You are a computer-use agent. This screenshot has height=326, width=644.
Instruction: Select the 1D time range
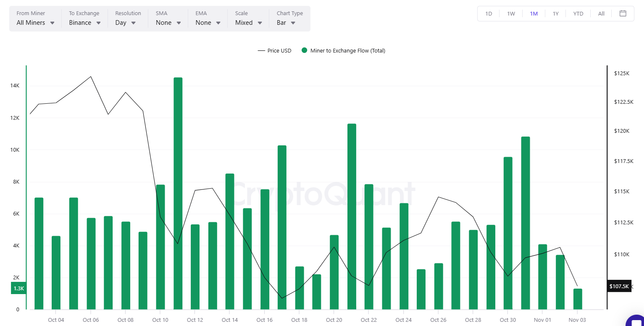pyautogui.click(x=488, y=13)
